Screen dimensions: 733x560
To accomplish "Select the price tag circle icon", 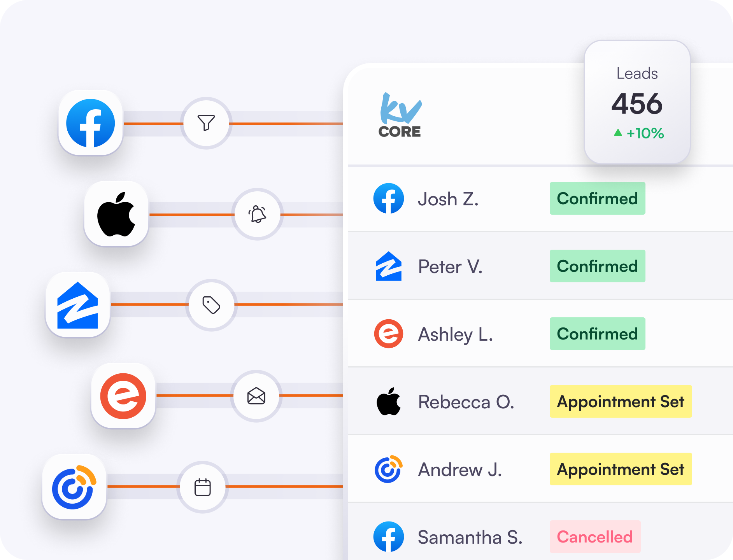I will (211, 305).
